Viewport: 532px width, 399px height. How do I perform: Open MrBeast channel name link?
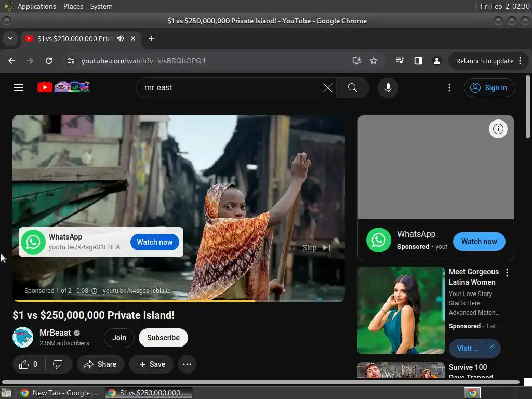(x=55, y=333)
